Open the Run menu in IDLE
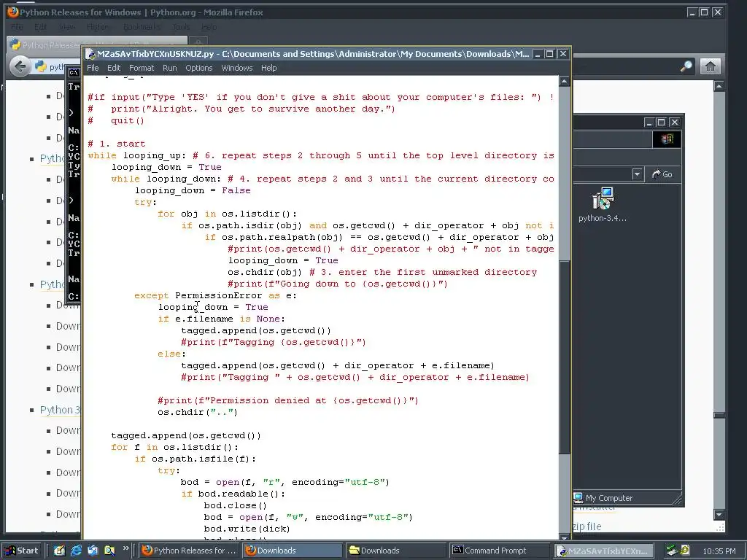The image size is (747, 560). [169, 68]
